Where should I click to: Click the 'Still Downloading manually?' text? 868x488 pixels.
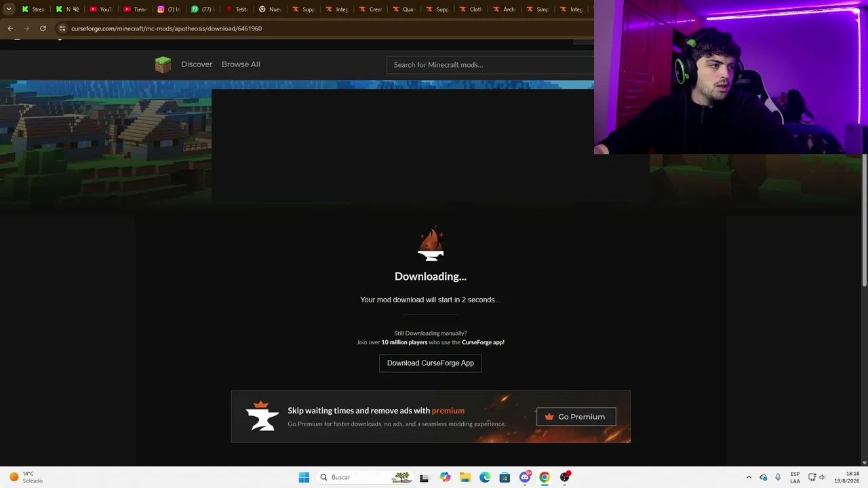coord(431,333)
